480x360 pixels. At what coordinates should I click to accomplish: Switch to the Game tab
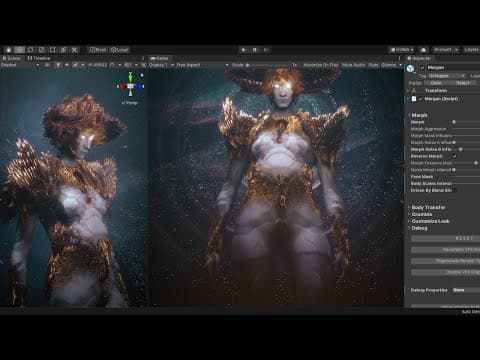[x=160, y=58]
